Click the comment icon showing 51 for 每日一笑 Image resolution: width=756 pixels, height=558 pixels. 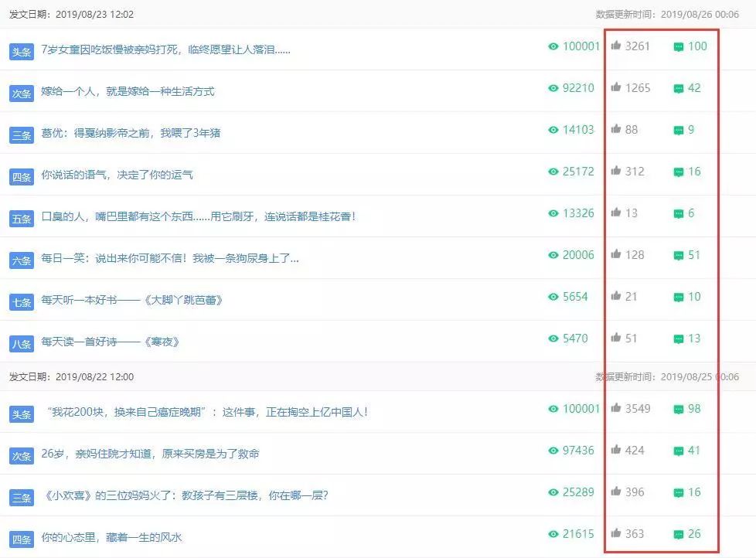(679, 255)
